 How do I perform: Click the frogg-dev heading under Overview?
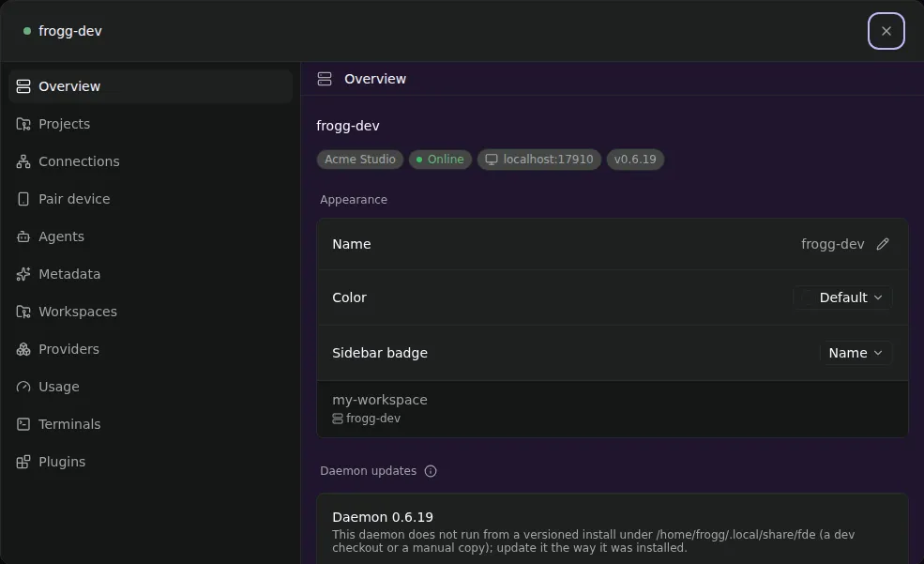(348, 126)
